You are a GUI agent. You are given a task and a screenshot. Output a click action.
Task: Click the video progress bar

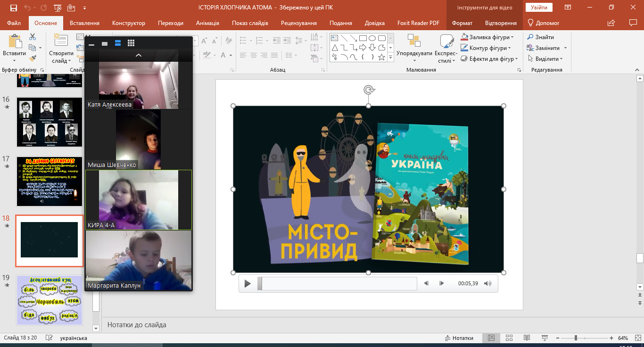point(337,283)
